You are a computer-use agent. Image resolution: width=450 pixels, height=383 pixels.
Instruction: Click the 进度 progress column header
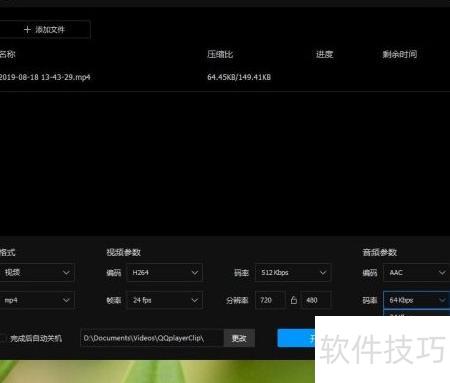325,54
